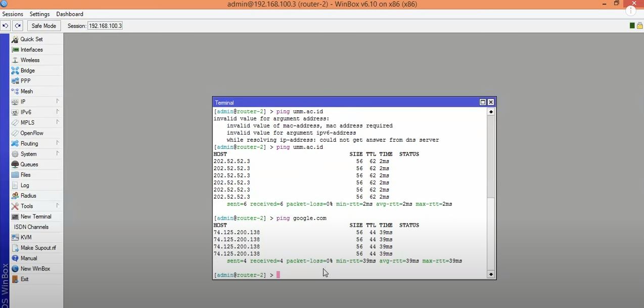Expand the MPLS submenu arrow
Image resolution: width=644 pixels, height=308 pixels.
tap(58, 122)
